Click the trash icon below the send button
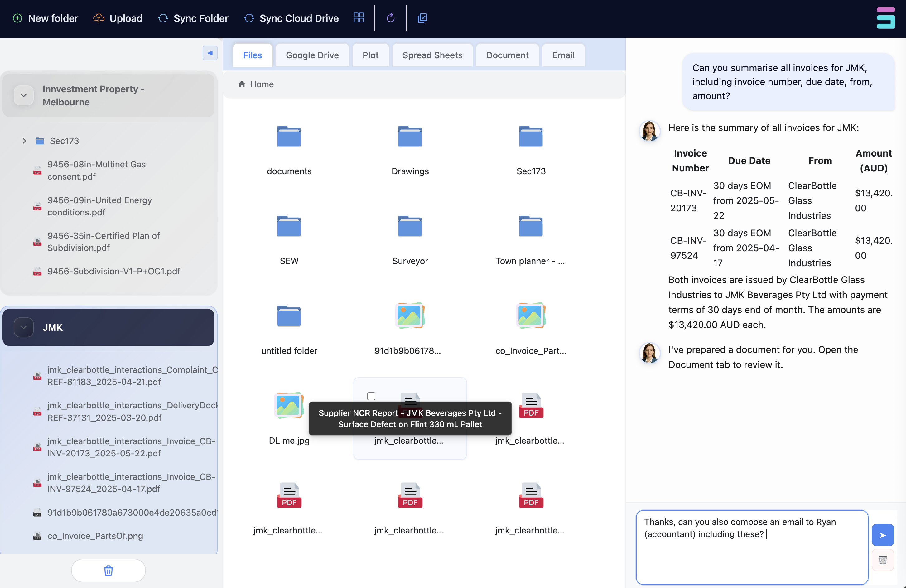The height and width of the screenshot is (588, 906). tap(883, 560)
